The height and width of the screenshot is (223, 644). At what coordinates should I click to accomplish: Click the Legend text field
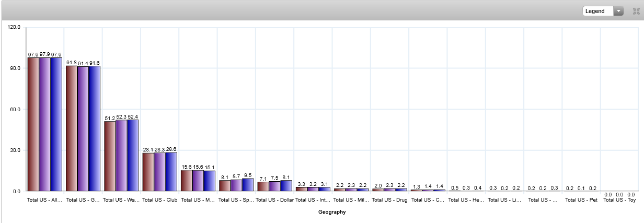click(x=599, y=11)
